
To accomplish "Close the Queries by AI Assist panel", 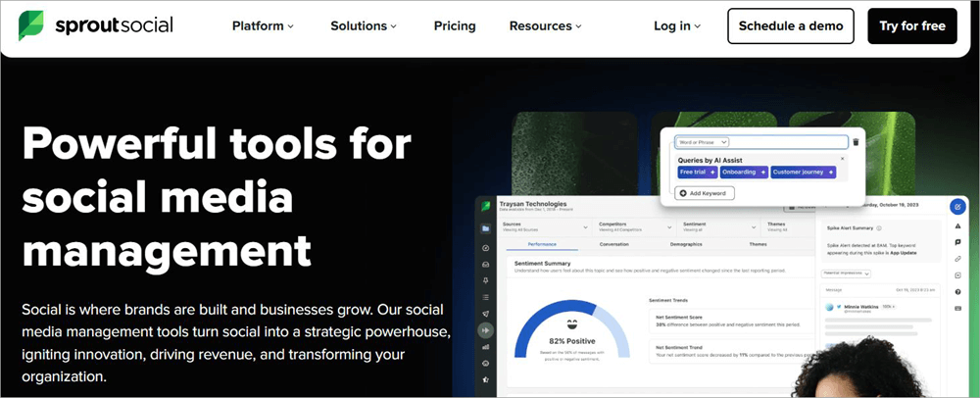I will click(842, 159).
